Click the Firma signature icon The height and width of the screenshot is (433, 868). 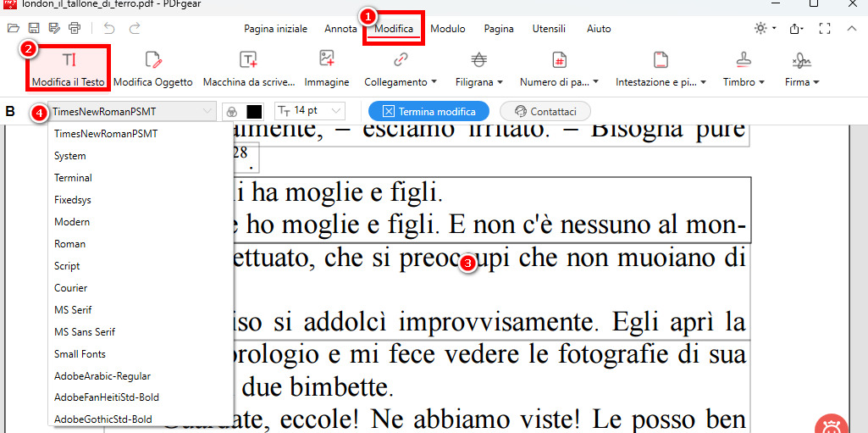pyautogui.click(x=802, y=59)
